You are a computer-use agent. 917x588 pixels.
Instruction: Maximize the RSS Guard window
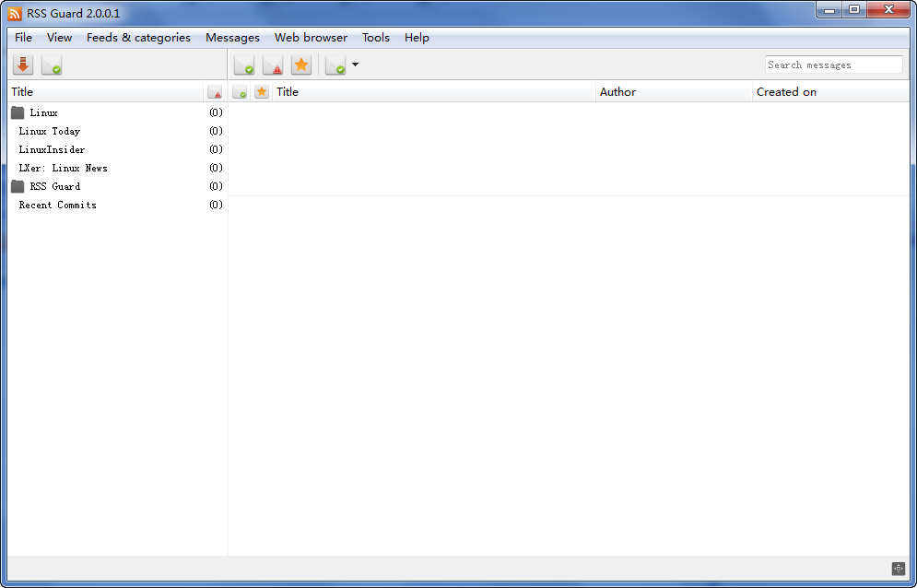coord(854,10)
